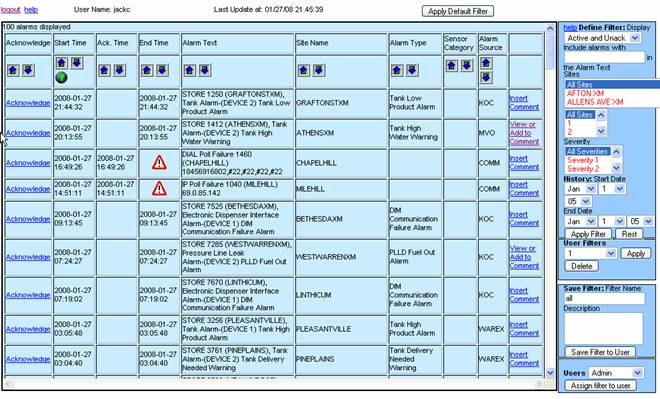660x399 pixels.
Task: Open End Date year dropdown
Action: (641, 221)
